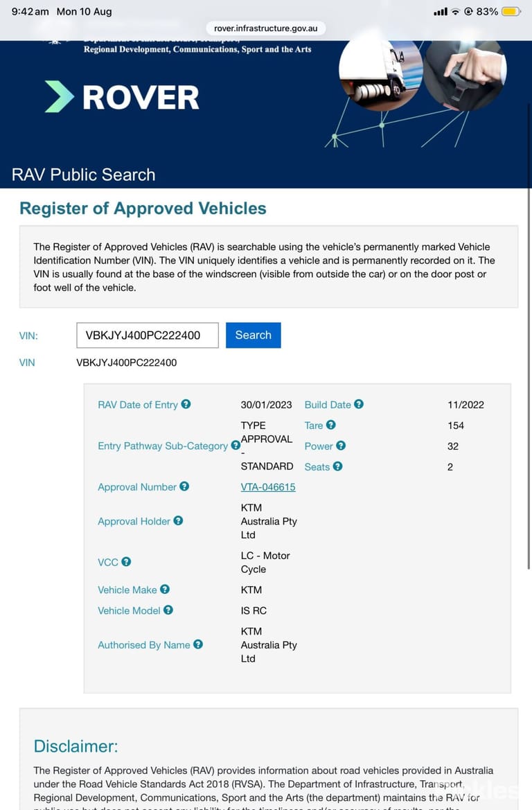Click the Register of Approved Vehicles heading
This screenshot has height=810, width=532.
coord(143,208)
